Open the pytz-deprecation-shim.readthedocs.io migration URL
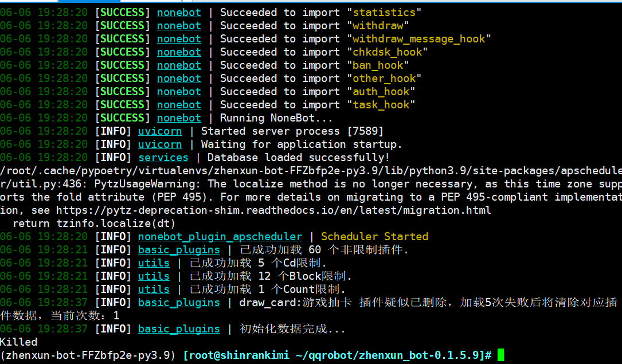 273,210
